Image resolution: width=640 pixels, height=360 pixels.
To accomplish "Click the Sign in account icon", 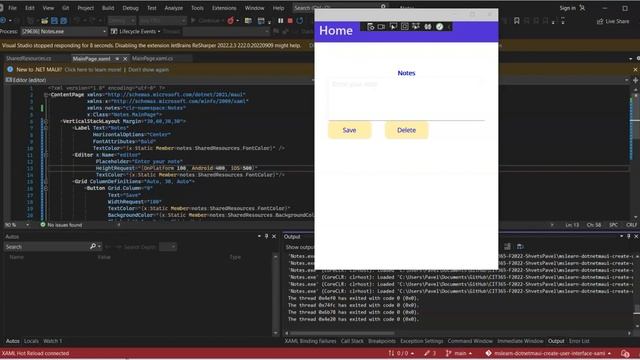I will [582, 8].
